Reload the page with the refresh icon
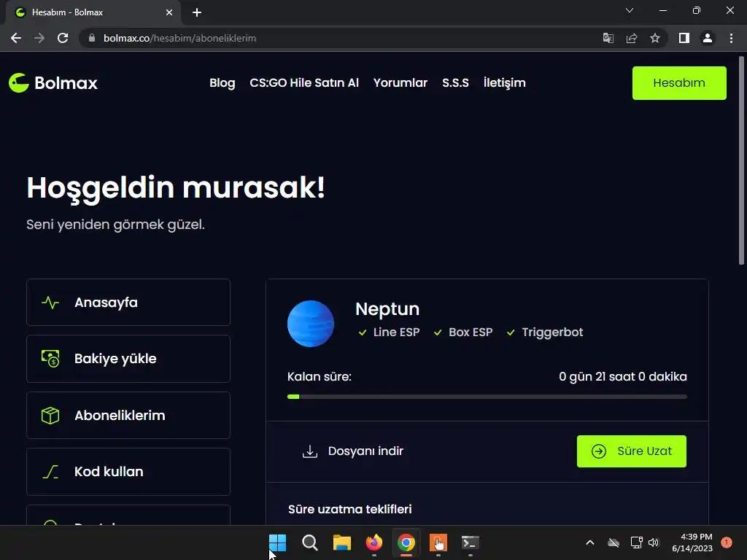This screenshot has width=747, height=560. (x=63, y=38)
